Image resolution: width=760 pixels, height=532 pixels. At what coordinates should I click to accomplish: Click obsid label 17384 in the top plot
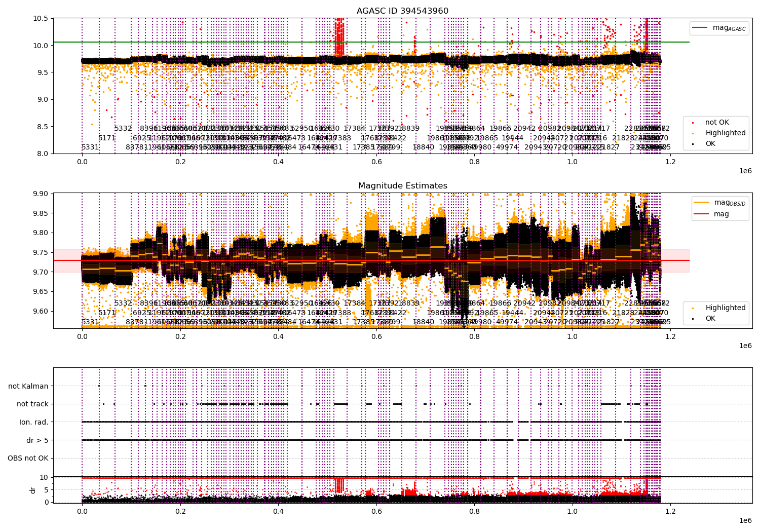pyautogui.click(x=355, y=129)
